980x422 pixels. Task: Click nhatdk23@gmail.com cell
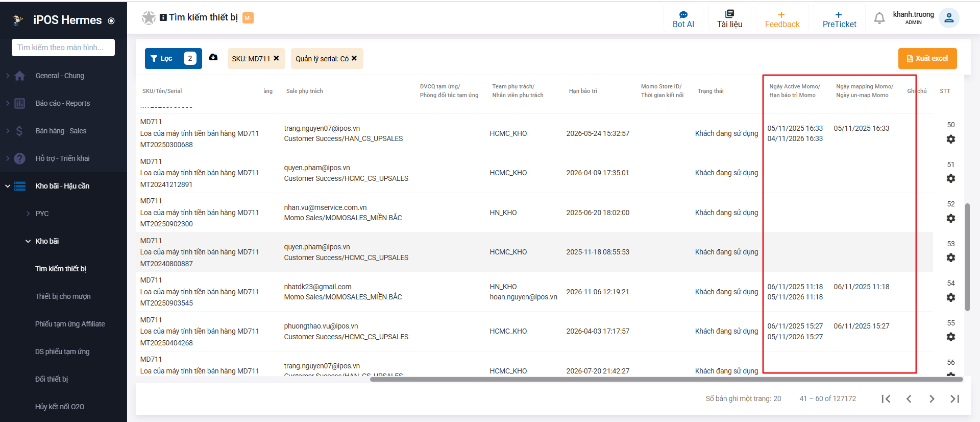click(x=317, y=287)
